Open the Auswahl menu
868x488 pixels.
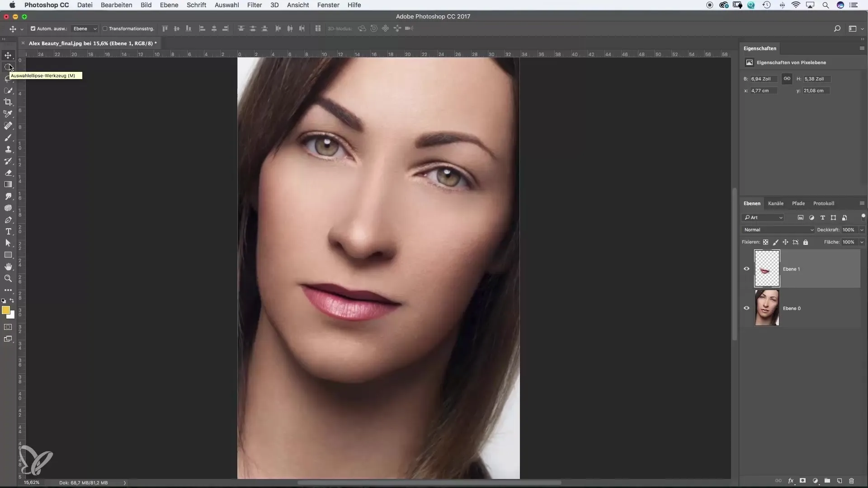226,5
